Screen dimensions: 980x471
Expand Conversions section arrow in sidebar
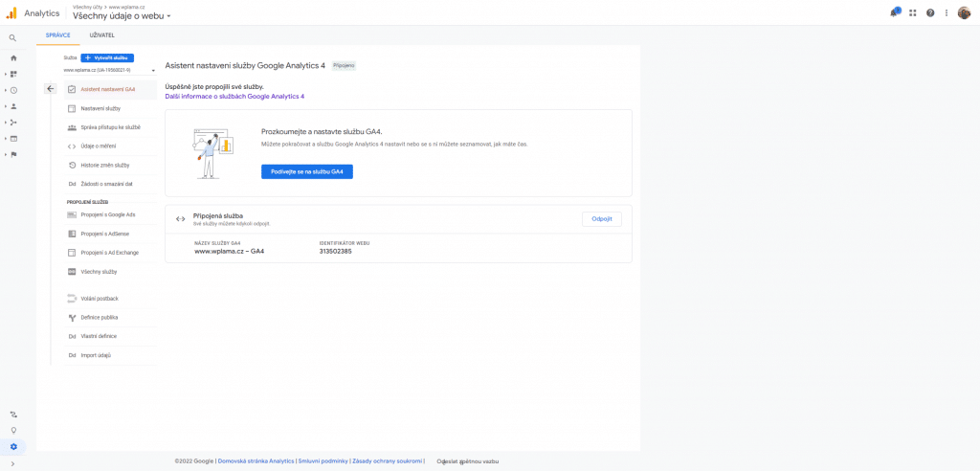point(6,154)
